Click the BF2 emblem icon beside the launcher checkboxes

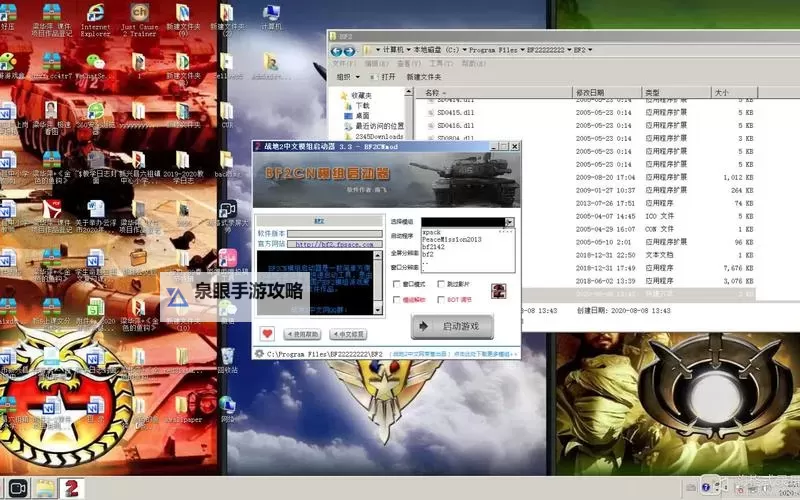click(x=498, y=291)
